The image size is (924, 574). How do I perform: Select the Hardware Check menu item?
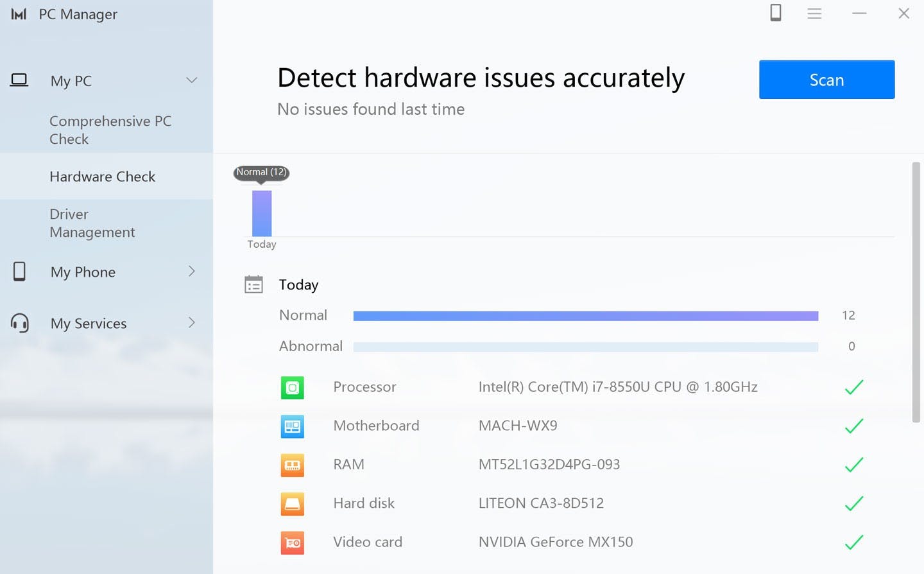point(102,177)
